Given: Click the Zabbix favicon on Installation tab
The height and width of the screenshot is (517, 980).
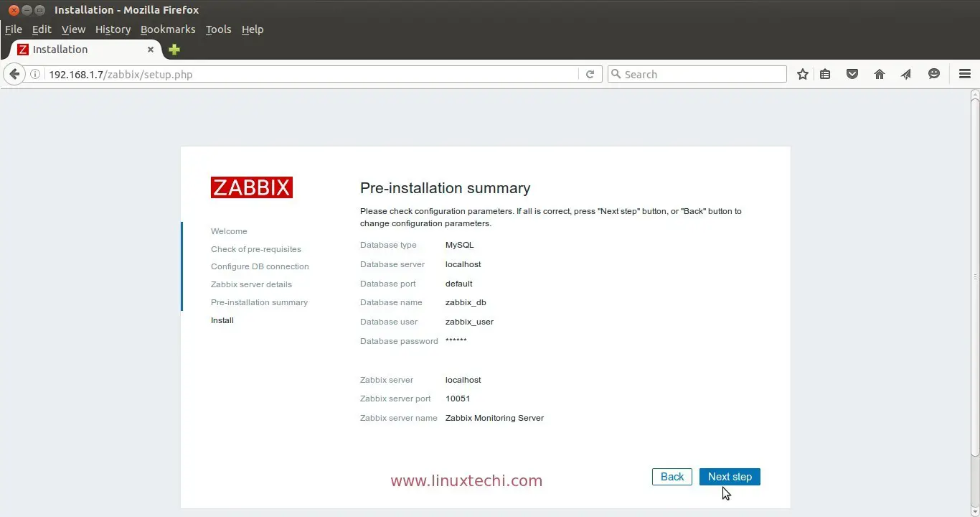Looking at the screenshot, I should [x=23, y=50].
